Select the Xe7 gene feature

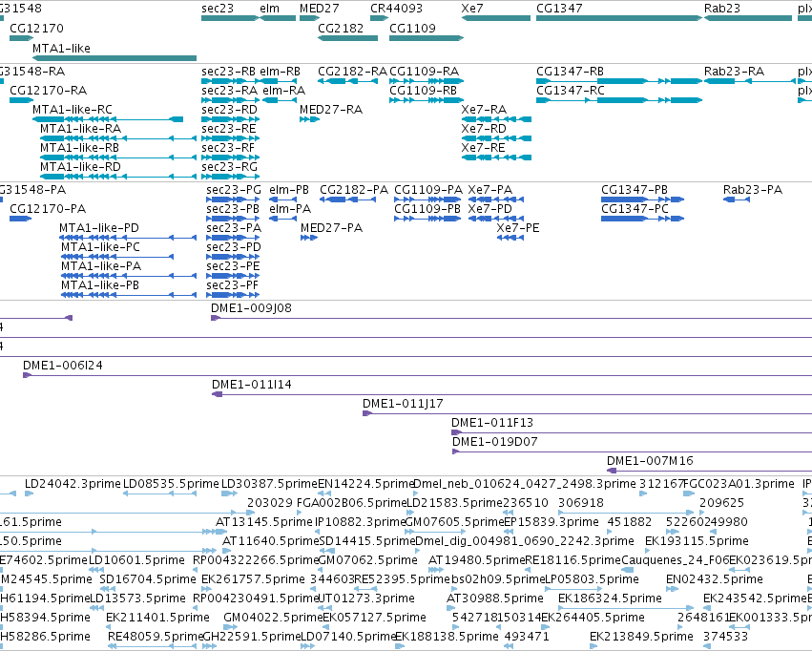(x=495, y=18)
